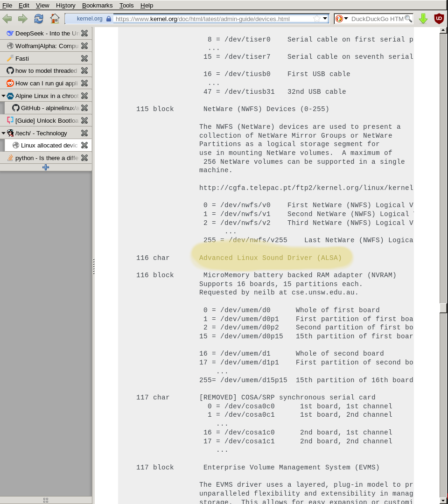Open the File menu
The width and height of the screenshot is (448, 504).
click(7, 6)
